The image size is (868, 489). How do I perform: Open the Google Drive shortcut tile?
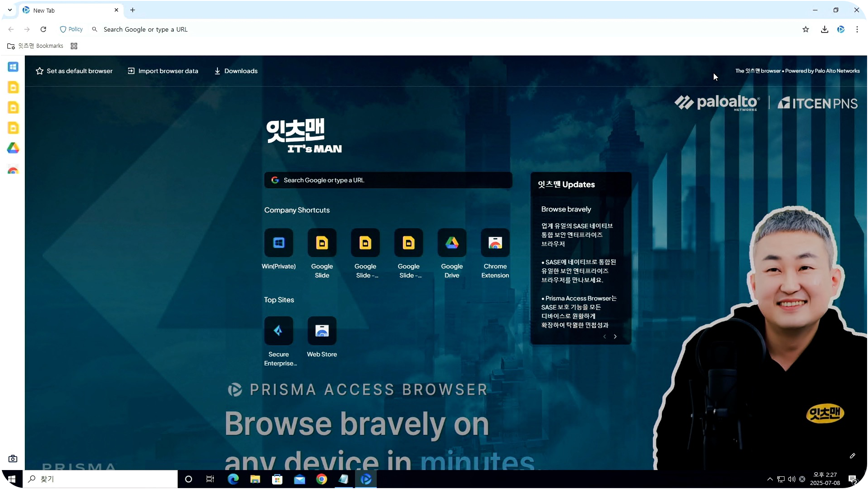(x=452, y=243)
